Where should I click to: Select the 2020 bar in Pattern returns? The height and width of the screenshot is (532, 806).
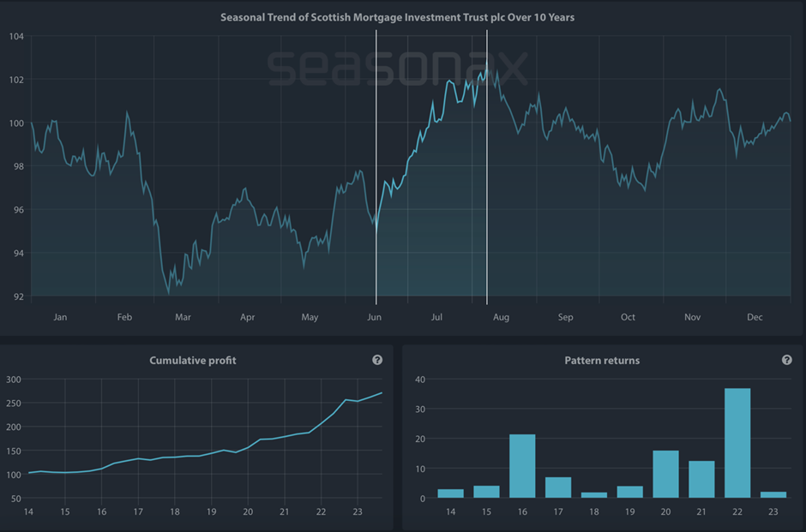665,475
